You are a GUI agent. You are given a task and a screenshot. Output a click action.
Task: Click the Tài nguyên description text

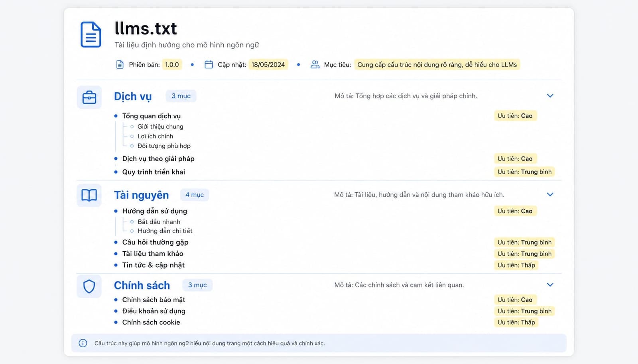419,195
